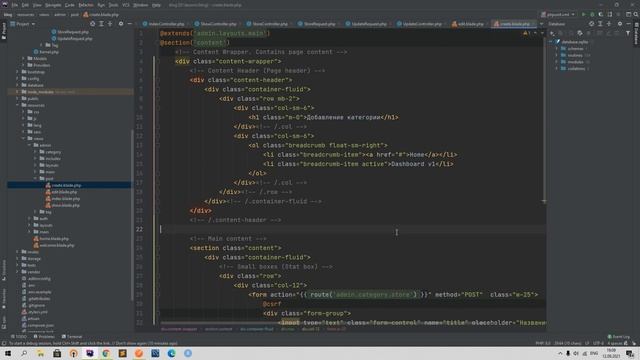Click the Search Everywhere magnifier
The height and width of the screenshot is (360, 640).
[x=636, y=14]
